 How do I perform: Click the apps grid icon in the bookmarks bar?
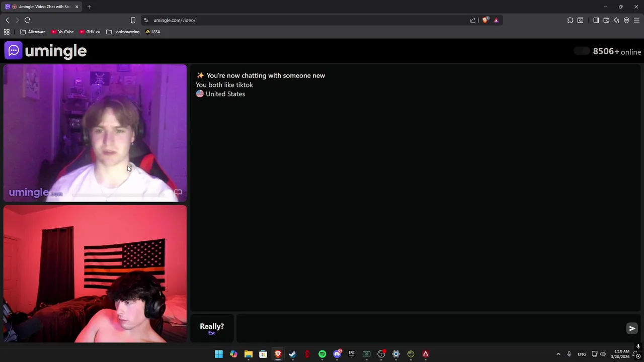7,32
